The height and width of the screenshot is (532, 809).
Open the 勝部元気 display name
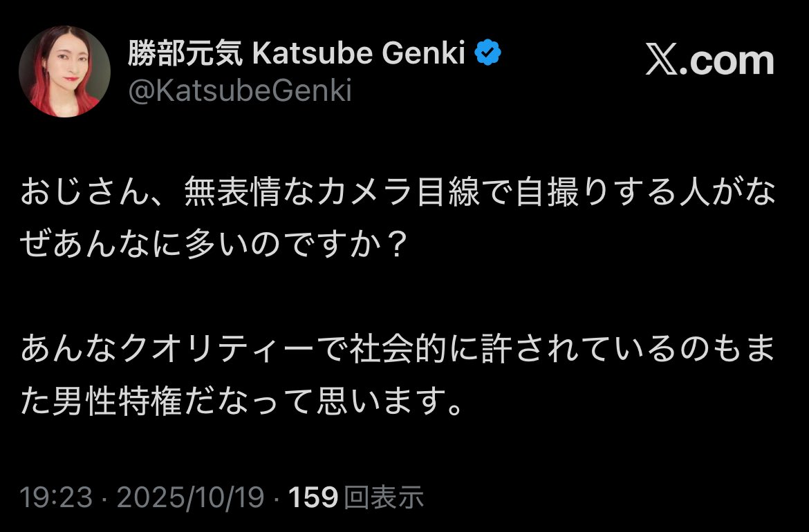tap(185, 54)
